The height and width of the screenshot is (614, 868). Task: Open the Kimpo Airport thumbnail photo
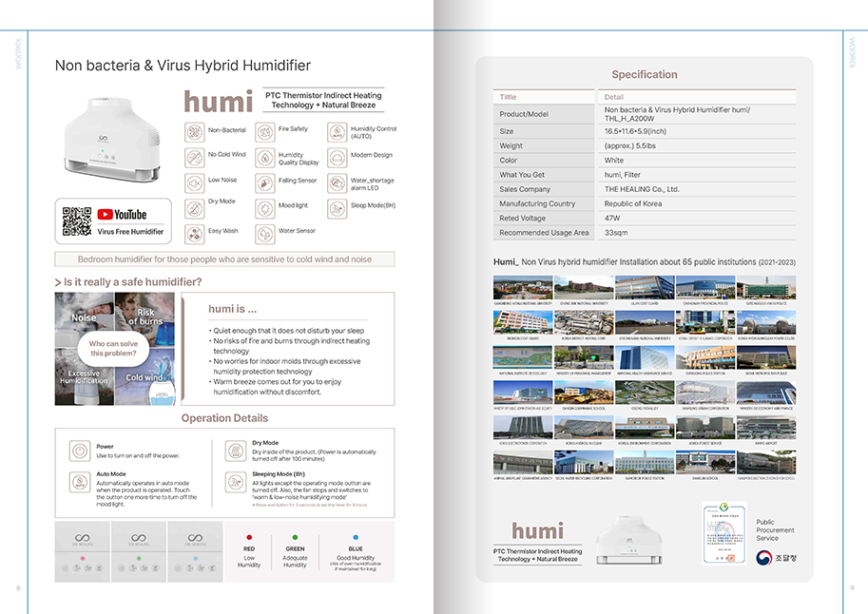(765, 428)
